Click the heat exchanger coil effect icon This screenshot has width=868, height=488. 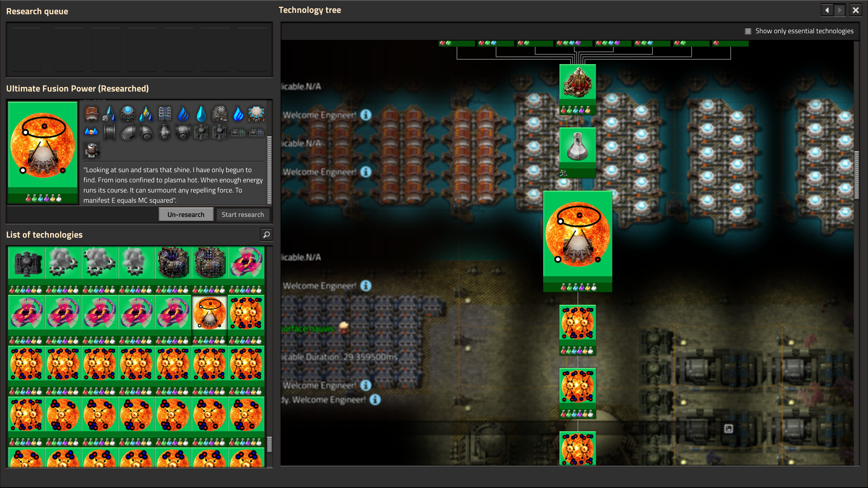[x=91, y=114]
